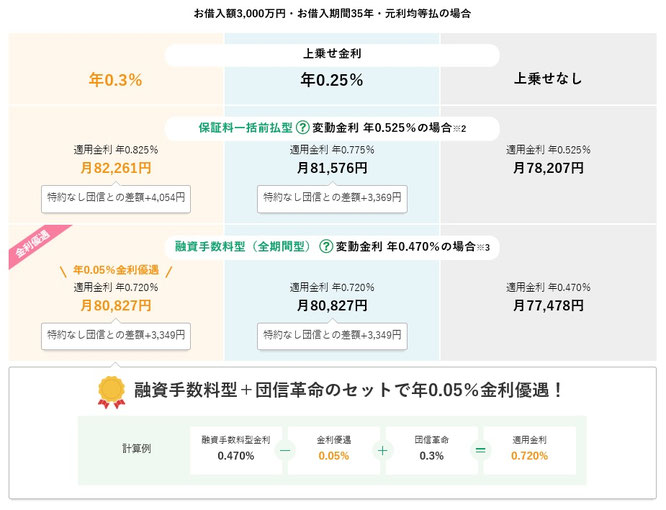Screen dimensions: 666x510
Task: Click 差額+3,349円 callout in the 年0.25% column
Action: (x=332, y=335)
